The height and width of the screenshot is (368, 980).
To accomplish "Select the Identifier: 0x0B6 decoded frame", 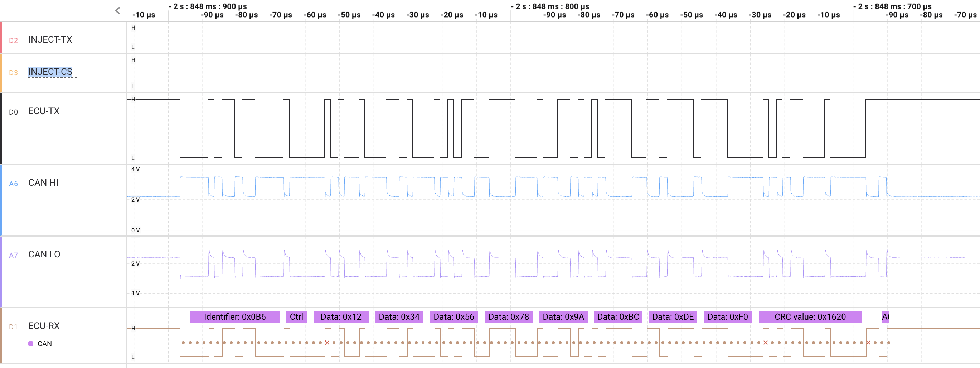I will pyautogui.click(x=235, y=316).
